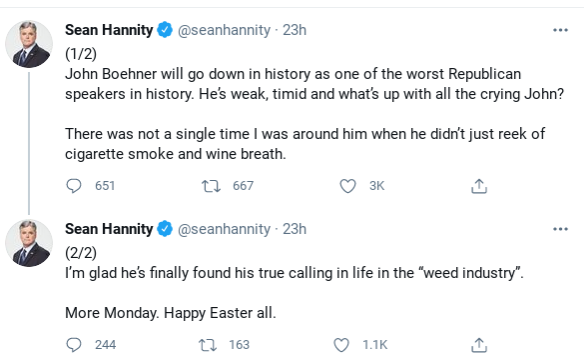Open the 23h timestamp of second tweet
This screenshot has width=584, height=363.
(x=294, y=229)
